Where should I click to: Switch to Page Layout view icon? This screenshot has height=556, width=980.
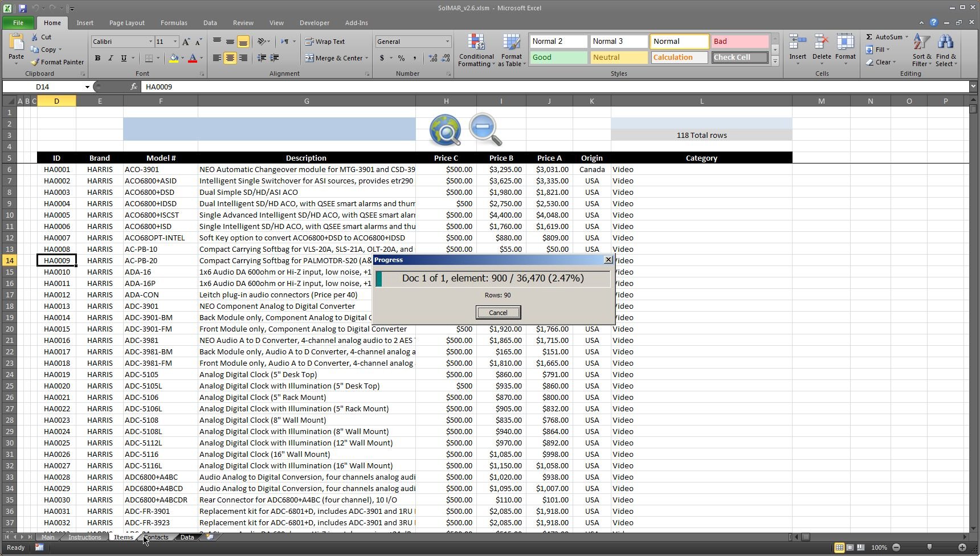[850, 547]
